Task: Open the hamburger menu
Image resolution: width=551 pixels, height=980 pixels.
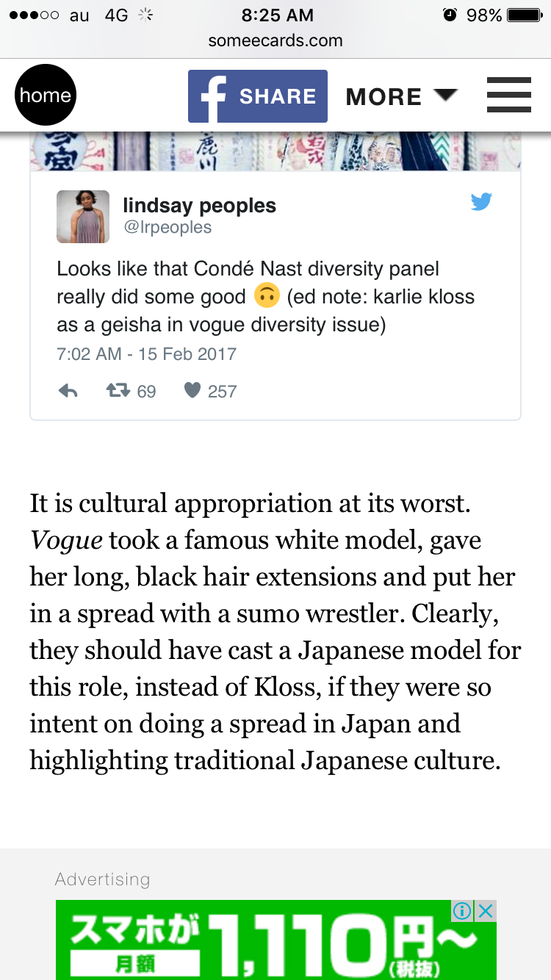Action: point(508,96)
